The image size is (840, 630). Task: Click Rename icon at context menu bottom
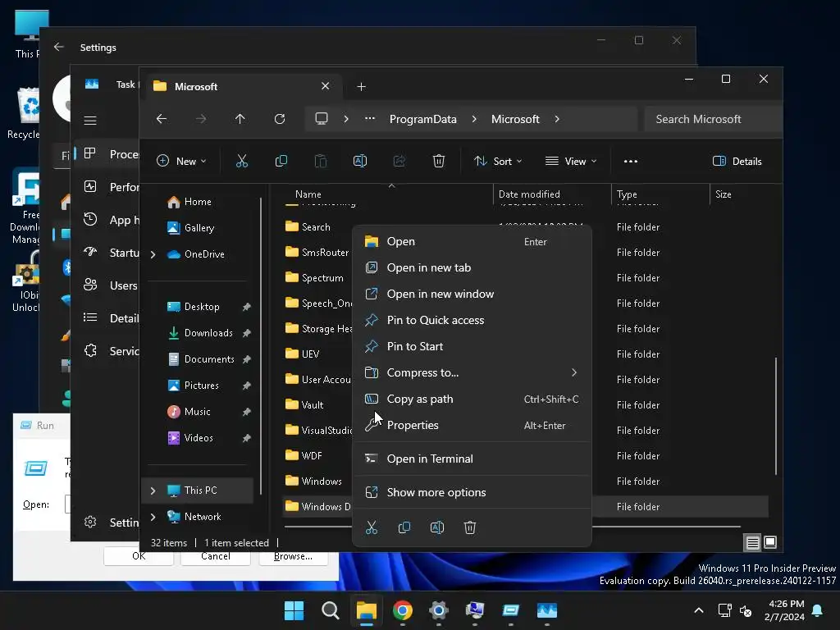[x=437, y=527]
